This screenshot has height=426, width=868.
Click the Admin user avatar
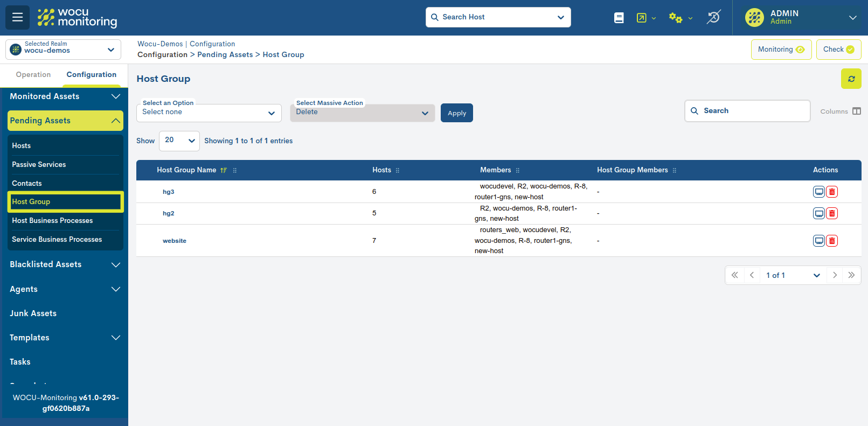click(x=754, y=17)
